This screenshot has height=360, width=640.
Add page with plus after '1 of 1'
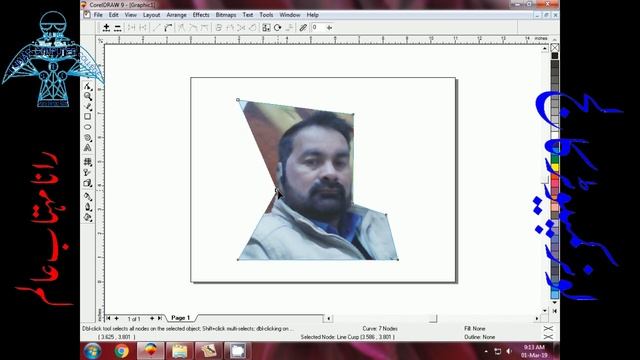click(152, 318)
